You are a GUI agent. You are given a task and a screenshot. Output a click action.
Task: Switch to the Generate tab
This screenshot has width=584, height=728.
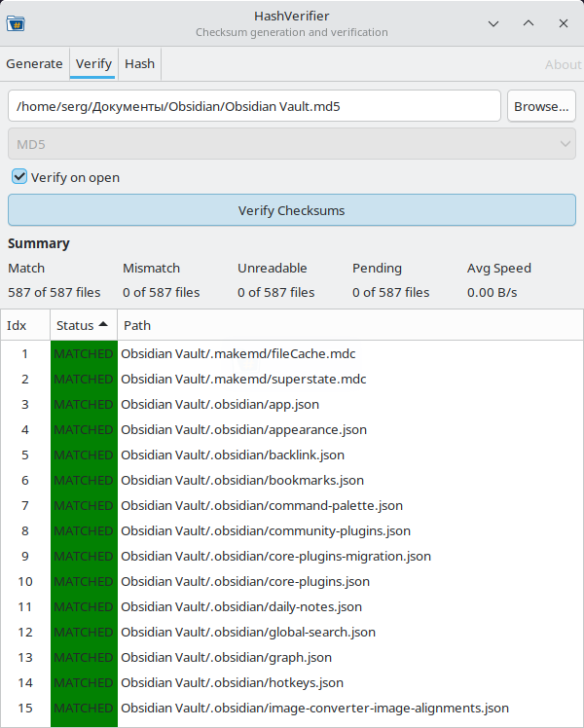tap(34, 63)
